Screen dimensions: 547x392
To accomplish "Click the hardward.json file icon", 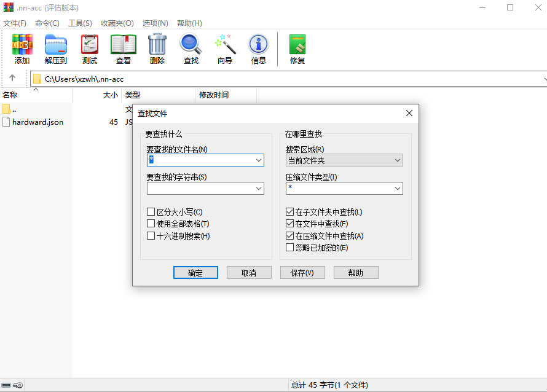I will point(6,122).
